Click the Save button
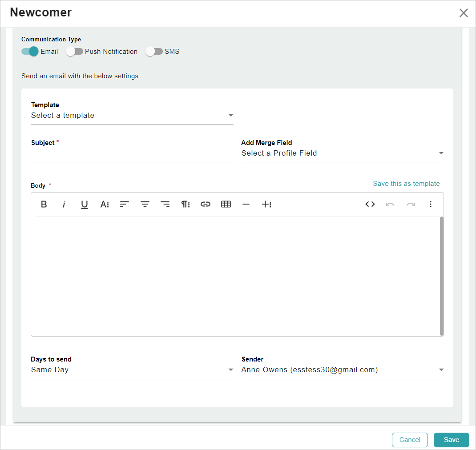The height and width of the screenshot is (450, 476). (452, 440)
